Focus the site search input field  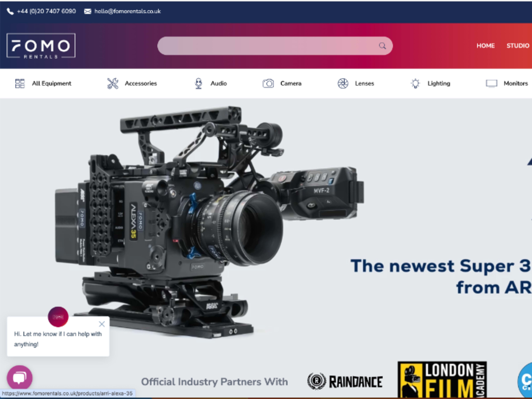(275, 46)
